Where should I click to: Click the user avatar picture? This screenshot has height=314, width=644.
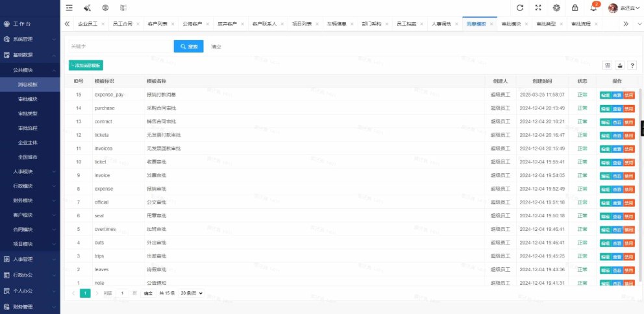pyautogui.click(x=613, y=8)
